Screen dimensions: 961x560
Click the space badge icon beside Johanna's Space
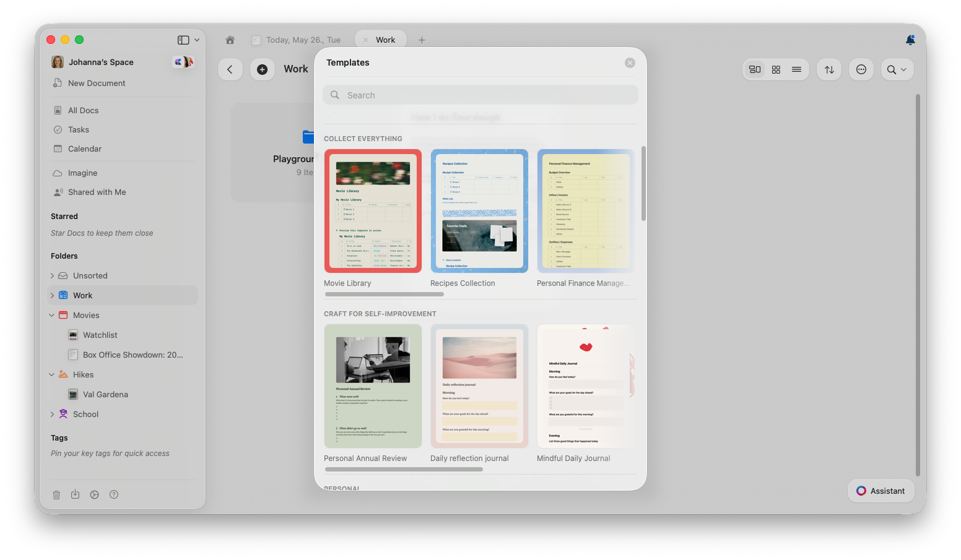click(x=183, y=62)
